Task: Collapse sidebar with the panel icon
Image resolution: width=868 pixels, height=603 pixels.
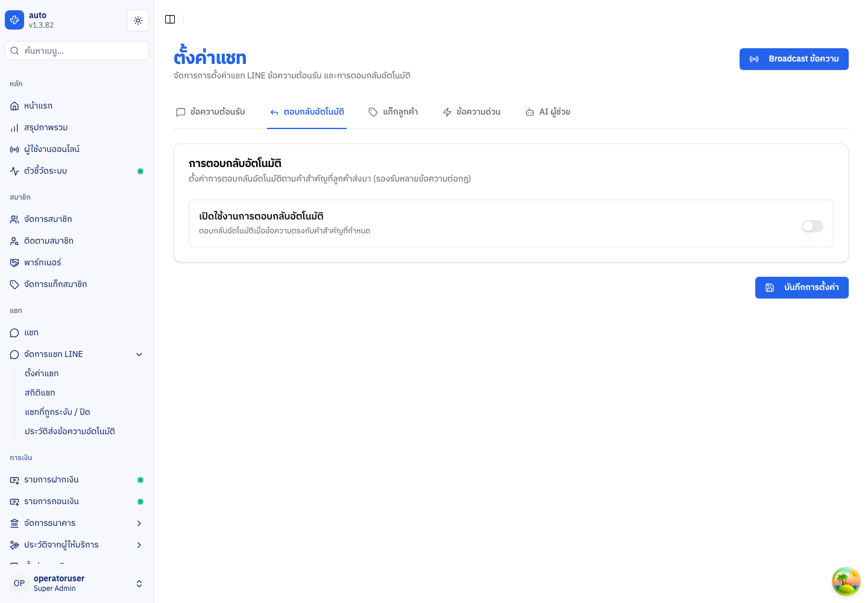Action: pos(170,19)
